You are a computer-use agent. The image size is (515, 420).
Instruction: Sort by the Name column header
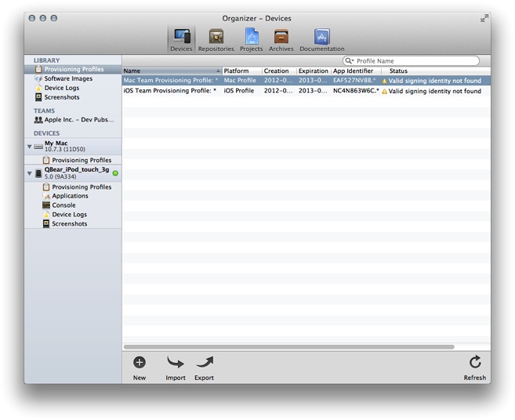172,71
